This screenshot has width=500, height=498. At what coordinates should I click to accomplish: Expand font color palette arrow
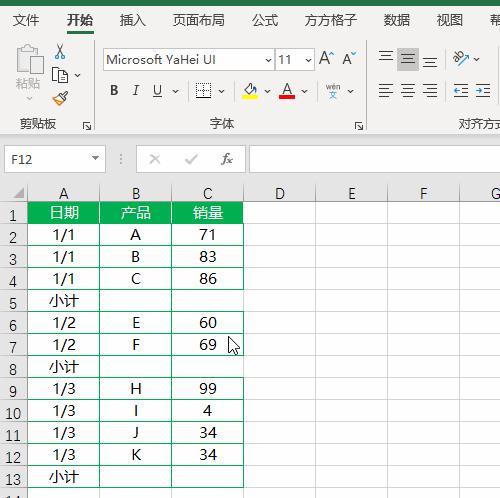click(304, 91)
